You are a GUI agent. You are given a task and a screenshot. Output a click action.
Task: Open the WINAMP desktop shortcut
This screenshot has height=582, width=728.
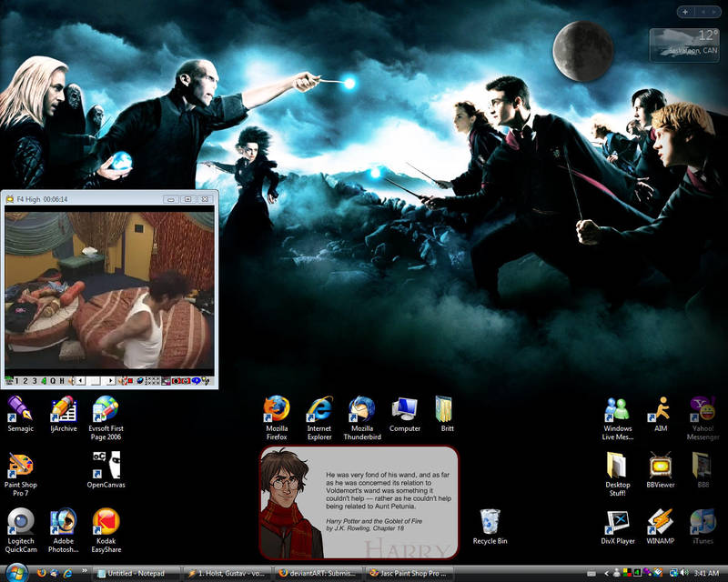point(661,527)
